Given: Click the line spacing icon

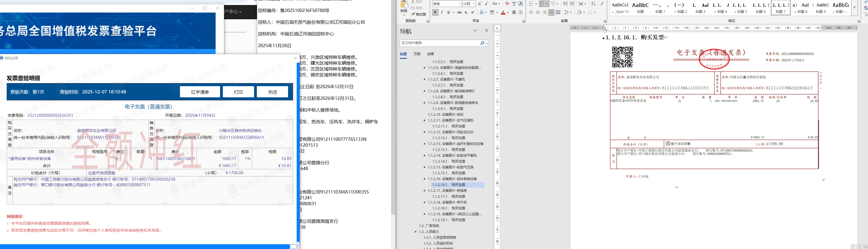Looking at the screenshot, I should tap(567, 12).
